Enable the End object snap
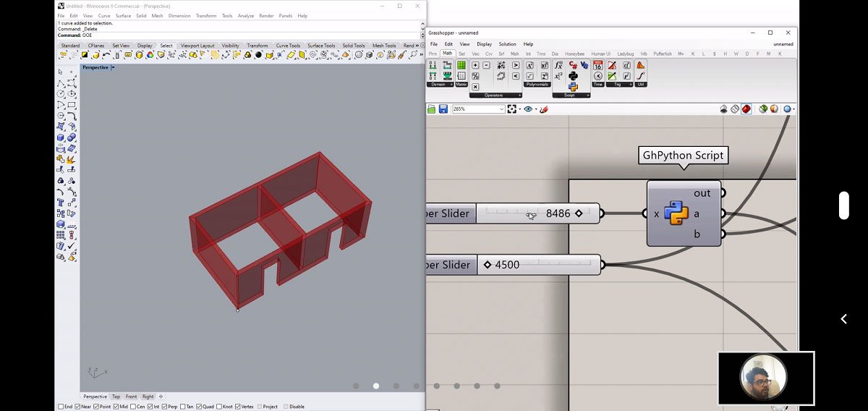868x411 pixels. click(x=61, y=407)
